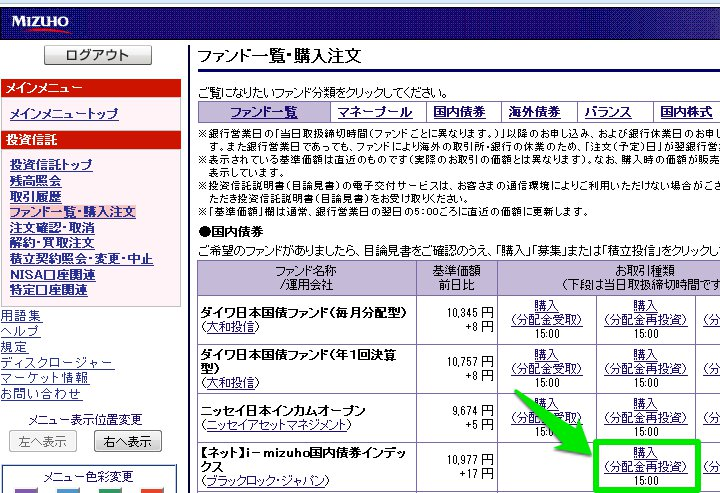Click ダイワ日本国債ファンド(毎月分配型) fund name
Image resolution: width=720 pixels, height=493 pixels.
pos(304,313)
